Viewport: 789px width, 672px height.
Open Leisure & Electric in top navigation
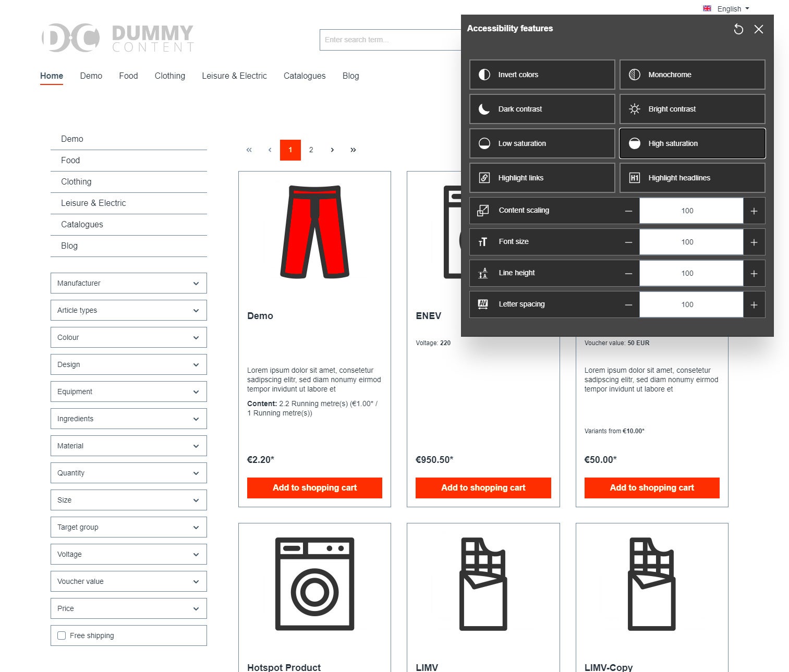(x=234, y=76)
